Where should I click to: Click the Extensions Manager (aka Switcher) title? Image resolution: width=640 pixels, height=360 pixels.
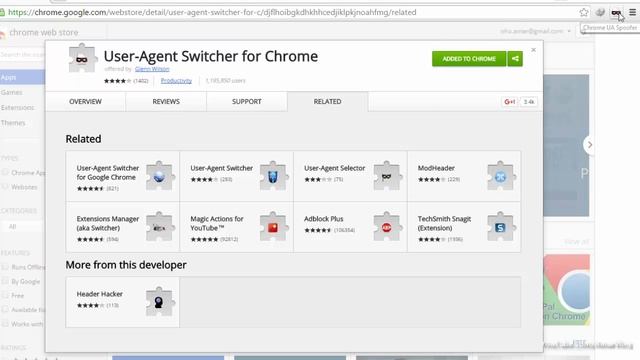click(x=108, y=223)
